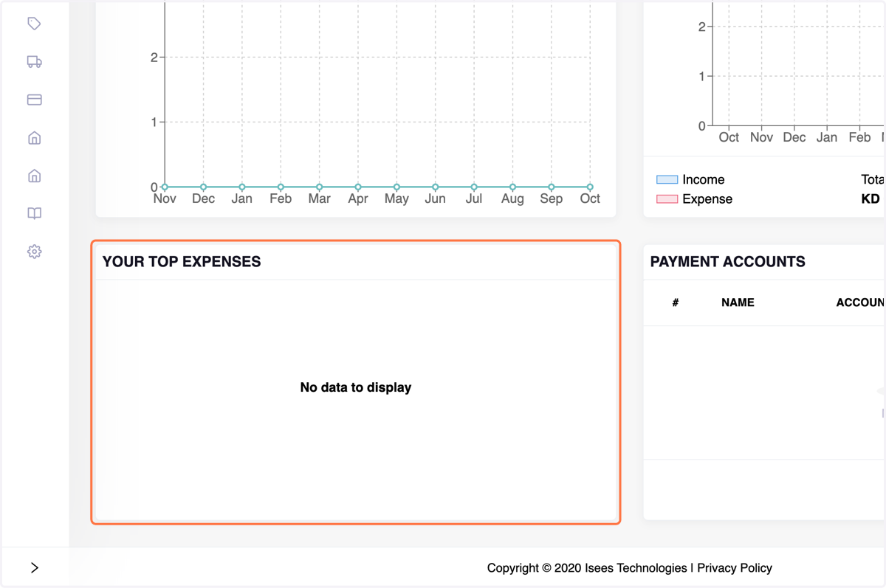Click the Copyright 2020 Isees Technologies text

[x=587, y=567]
